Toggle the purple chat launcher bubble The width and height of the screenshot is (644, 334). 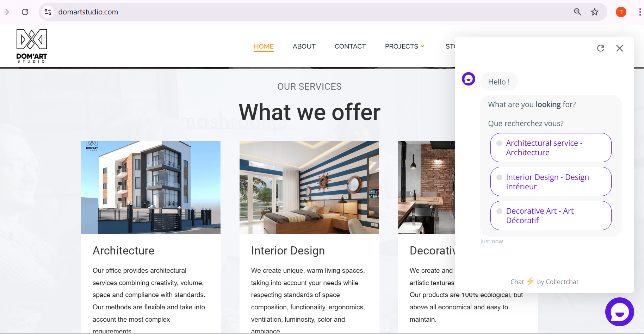coord(620,312)
